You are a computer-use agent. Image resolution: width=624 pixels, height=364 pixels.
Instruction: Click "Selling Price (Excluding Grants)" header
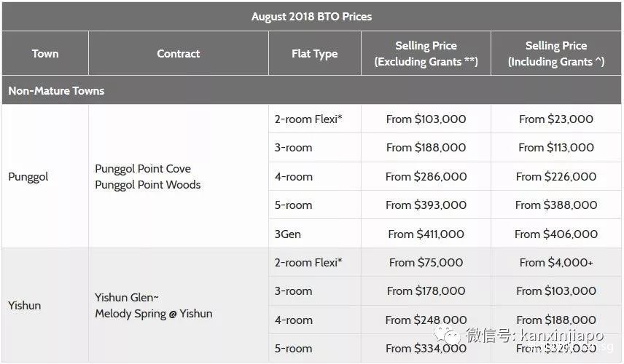point(426,53)
